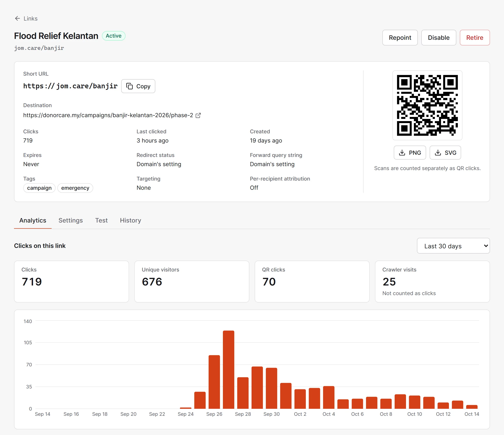Click the 'Clicks on this link' heading

coord(40,246)
